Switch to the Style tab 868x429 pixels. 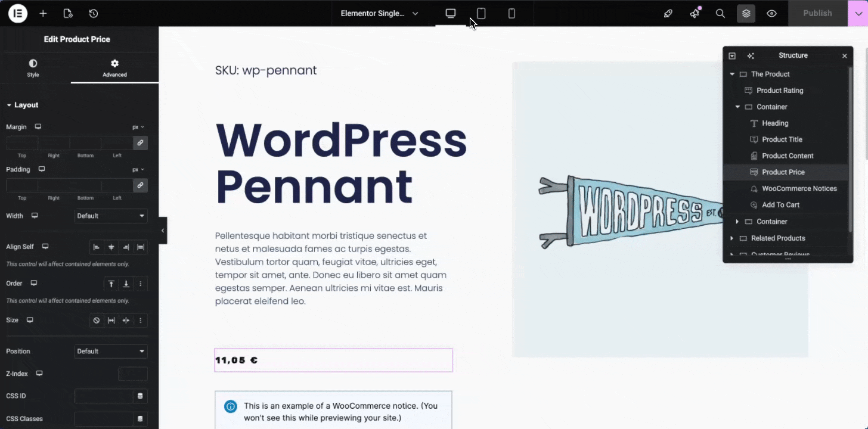coord(33,67)
